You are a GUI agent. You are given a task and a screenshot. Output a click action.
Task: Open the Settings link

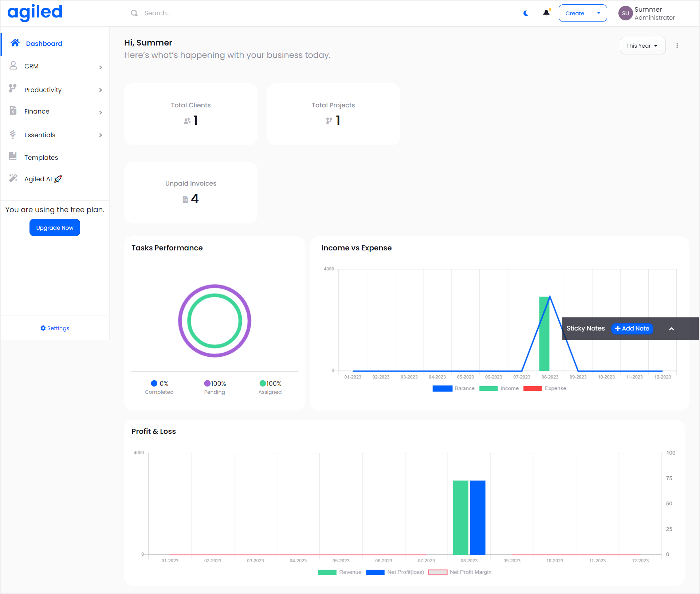(55, 328)
